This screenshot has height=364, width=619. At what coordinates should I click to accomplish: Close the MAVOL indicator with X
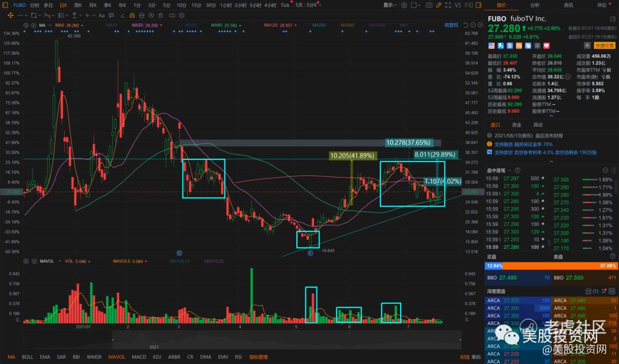(34, 261)
